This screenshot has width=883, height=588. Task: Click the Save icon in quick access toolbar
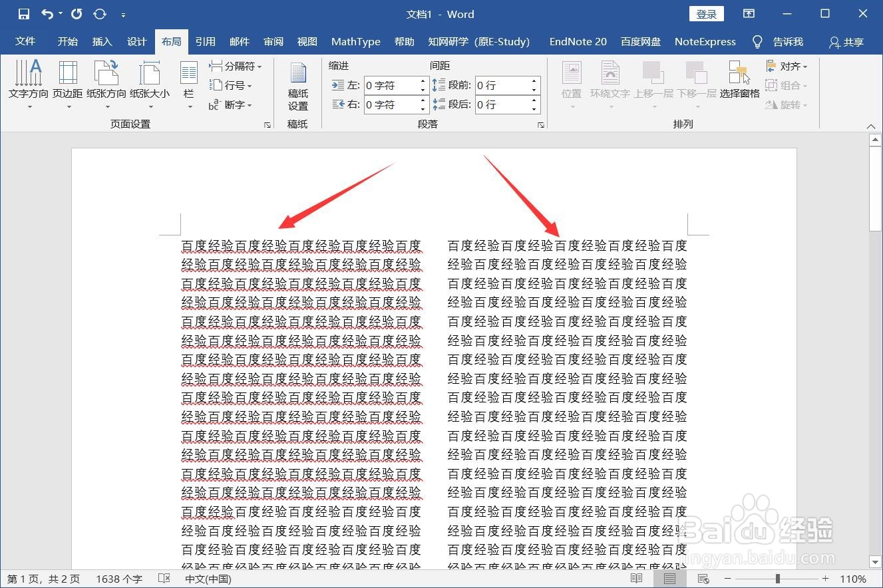coord(24,14)
